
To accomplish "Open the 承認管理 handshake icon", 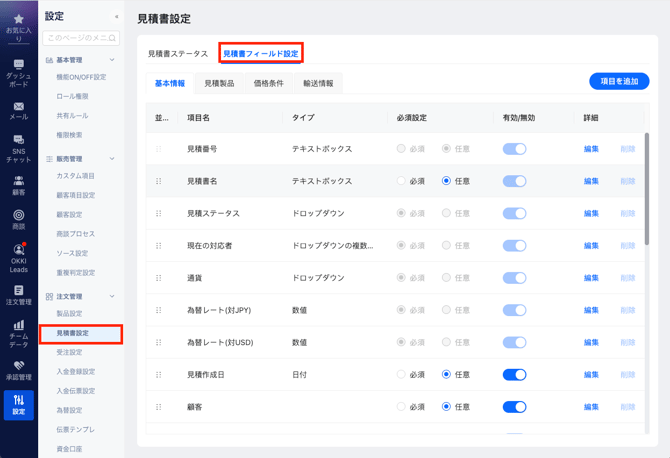I will [x=18, y=366].
